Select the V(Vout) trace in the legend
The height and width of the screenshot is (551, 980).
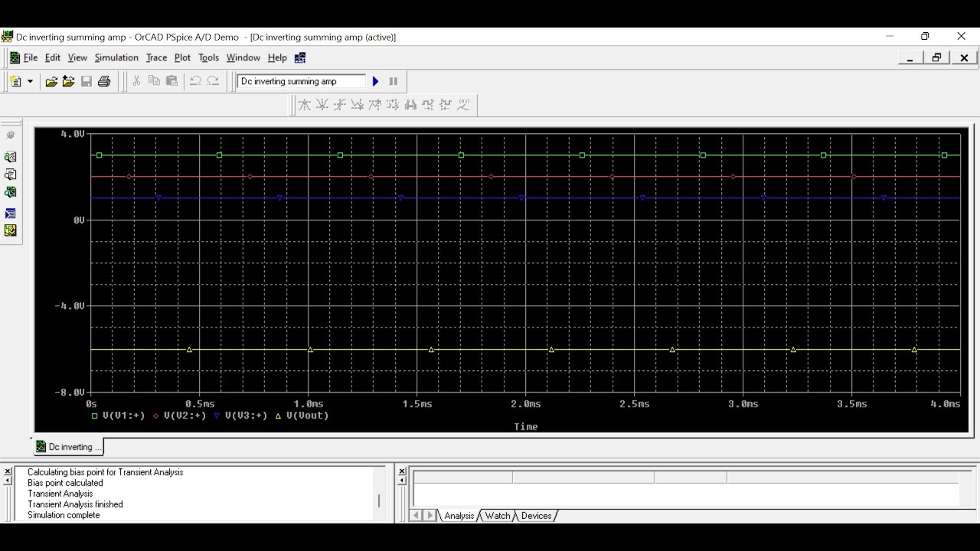point(307,416)
